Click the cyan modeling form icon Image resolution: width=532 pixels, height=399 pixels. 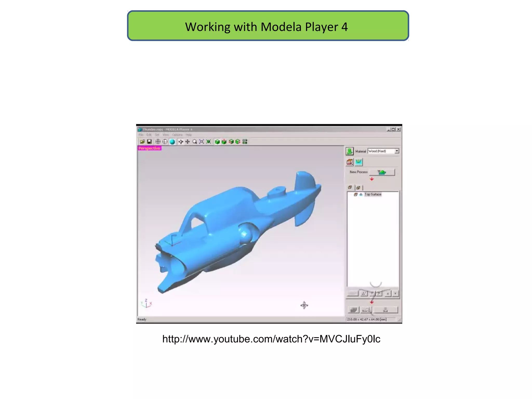pos(358,162)
